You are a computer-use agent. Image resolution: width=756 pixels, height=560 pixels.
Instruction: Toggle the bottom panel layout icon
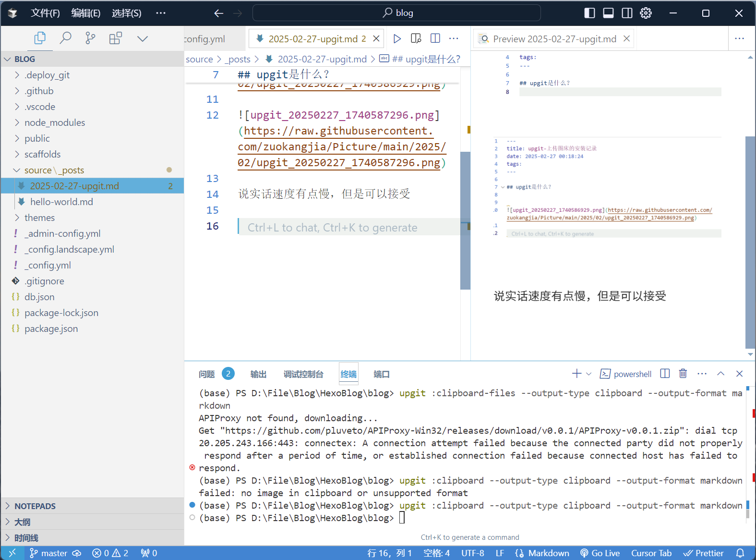pyautogui.click(x=608, y=13)
